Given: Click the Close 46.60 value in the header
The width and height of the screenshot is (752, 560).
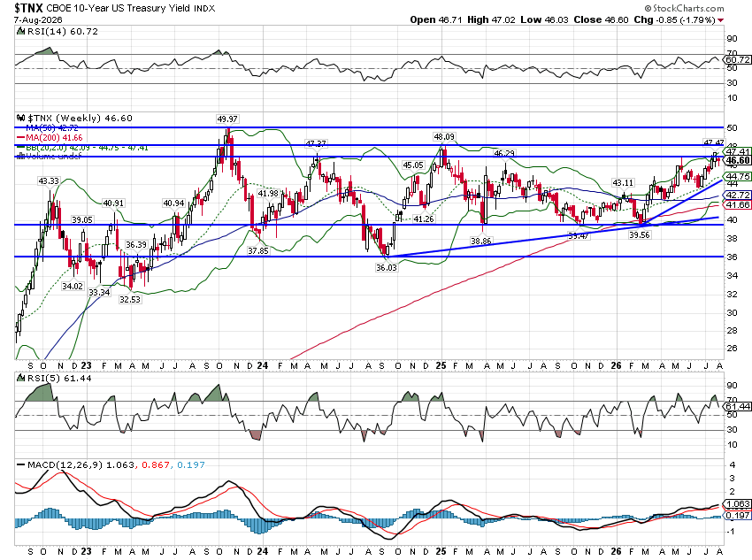Looking at the screenshot, I should (x=602, y=19).
